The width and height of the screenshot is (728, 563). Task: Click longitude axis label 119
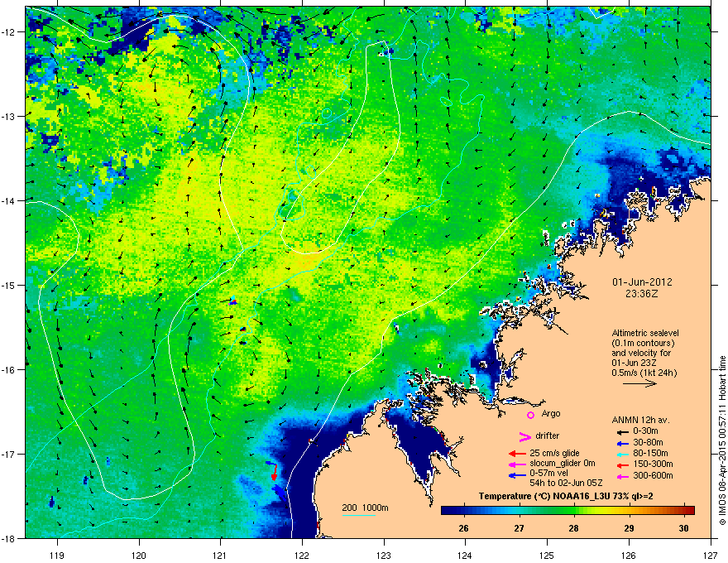point(57,556)
